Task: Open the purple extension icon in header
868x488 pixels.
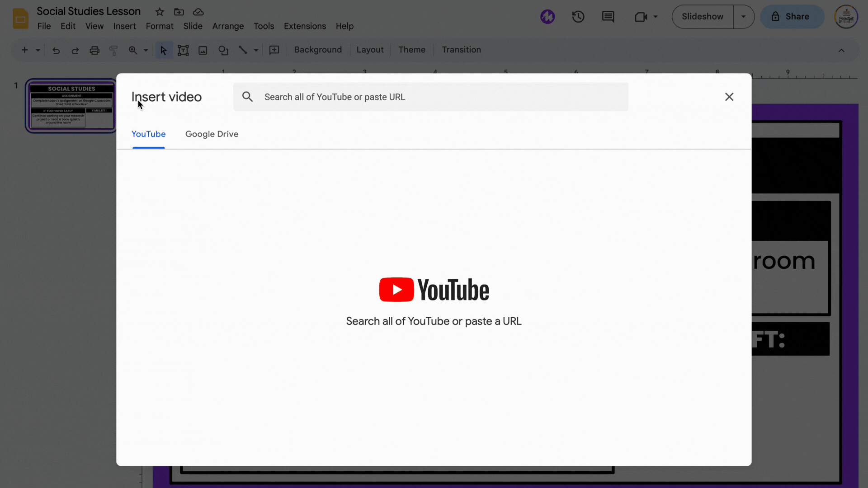Action: pos(547,17)
